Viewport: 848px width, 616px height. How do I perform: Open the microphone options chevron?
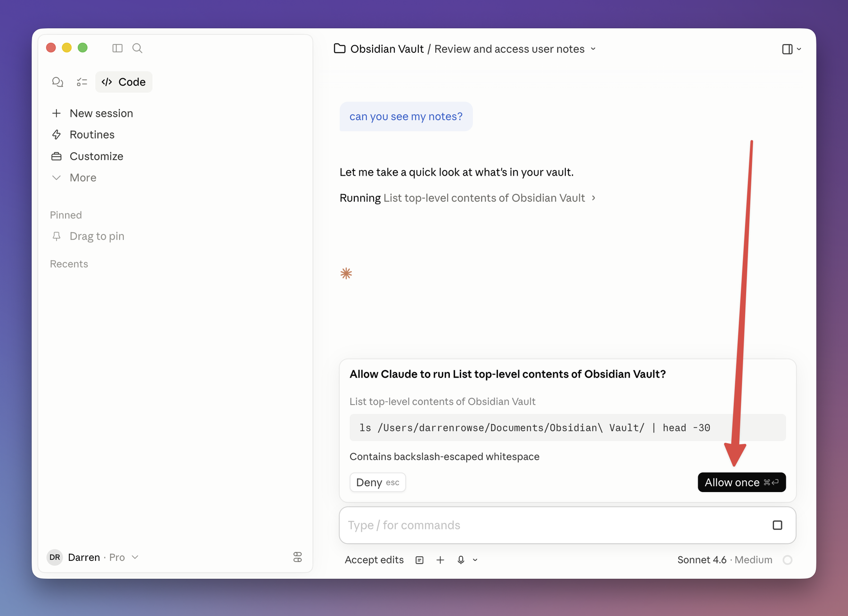tap(475, 560)
